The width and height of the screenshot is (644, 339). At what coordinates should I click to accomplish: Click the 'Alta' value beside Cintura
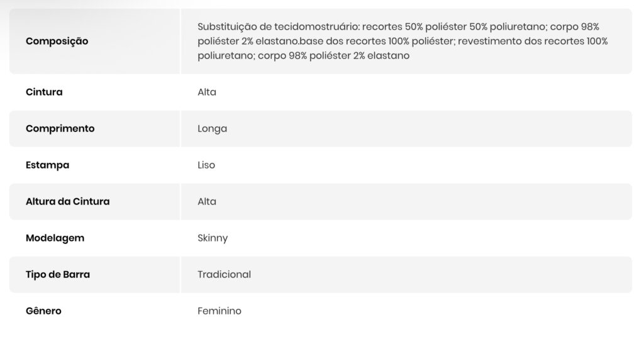[x=207, y=92]
